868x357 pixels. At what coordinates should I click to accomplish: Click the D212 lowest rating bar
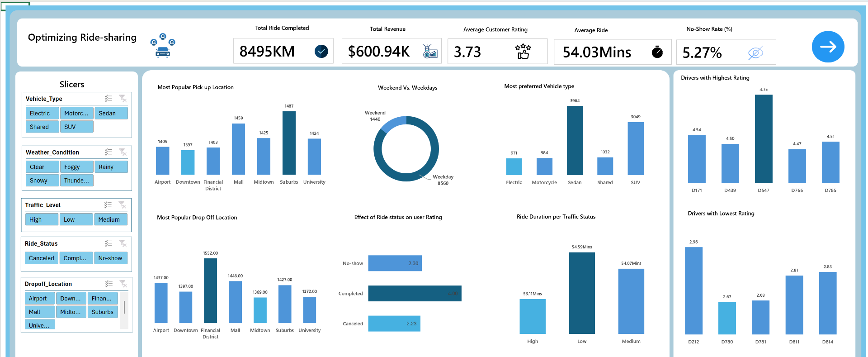[693, 290]
